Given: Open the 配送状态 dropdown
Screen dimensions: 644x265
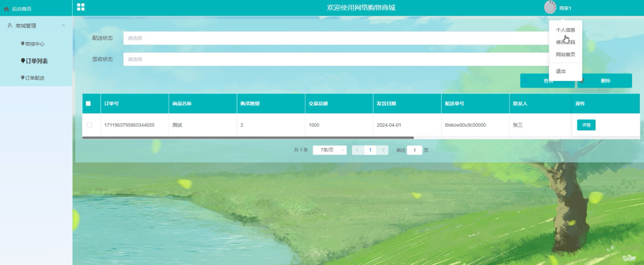Looking at the screenshot, I should pyautogui.click(x=336, y=38).
